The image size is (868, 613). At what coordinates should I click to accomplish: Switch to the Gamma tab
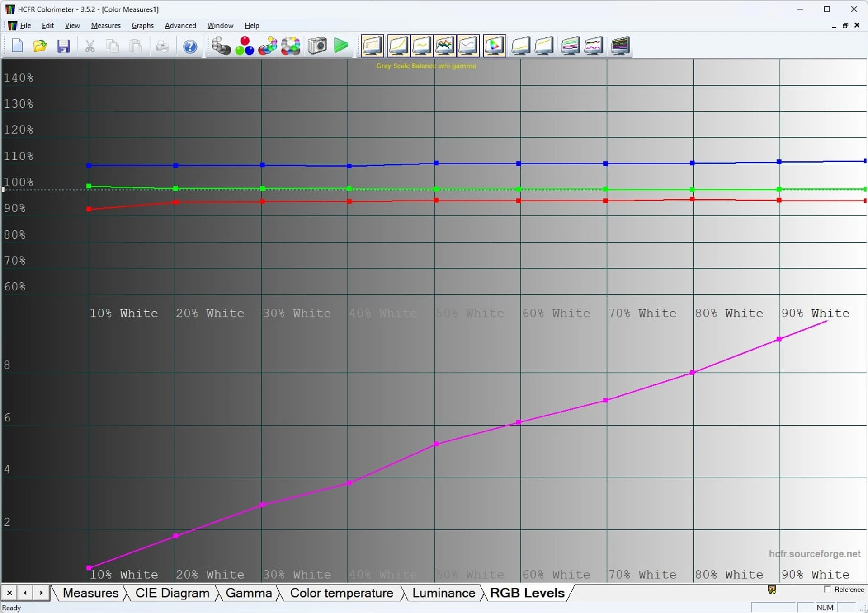(249, 593)
